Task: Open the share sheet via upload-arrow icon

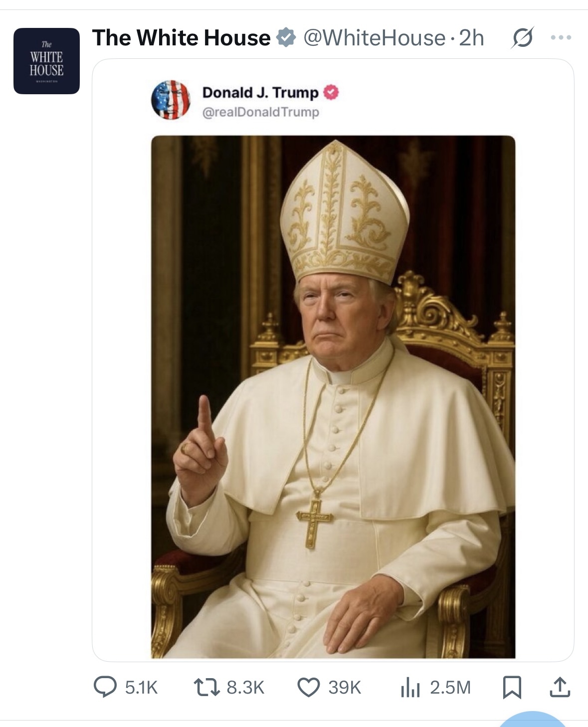Action: (560, 687)
